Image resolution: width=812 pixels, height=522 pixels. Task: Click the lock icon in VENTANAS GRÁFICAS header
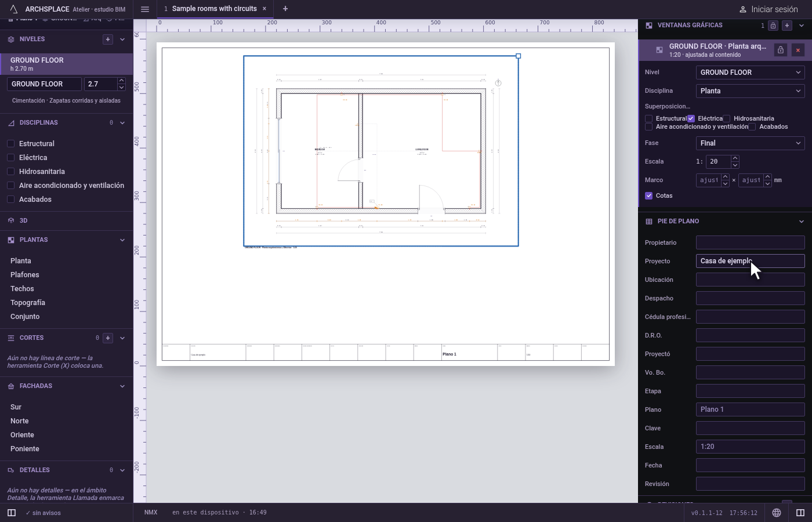pyautogui.click(x=773, y=26)
